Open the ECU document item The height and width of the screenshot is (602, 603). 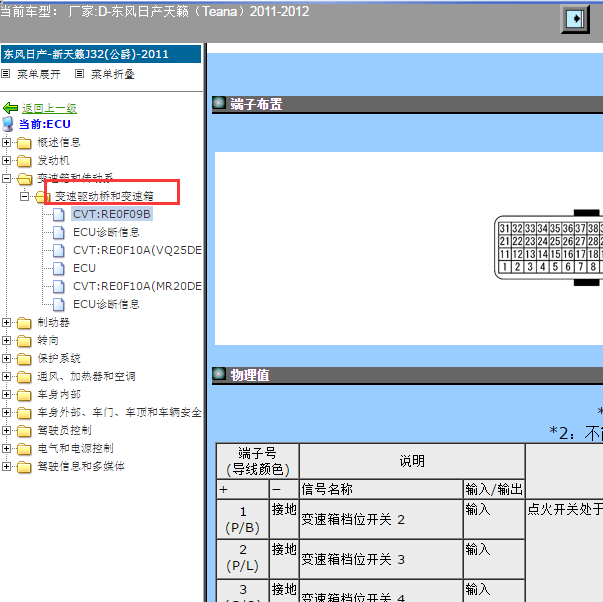[84, 268]
